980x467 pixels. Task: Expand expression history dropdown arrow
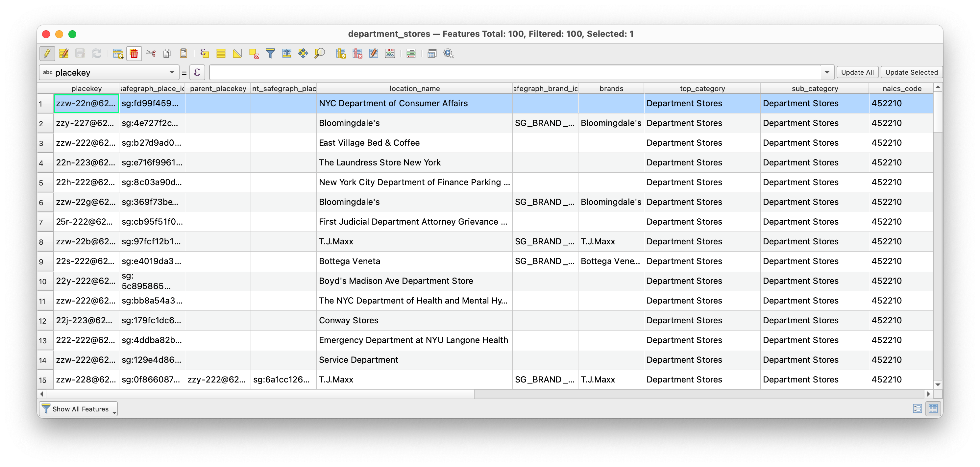[x=827, y=72]
